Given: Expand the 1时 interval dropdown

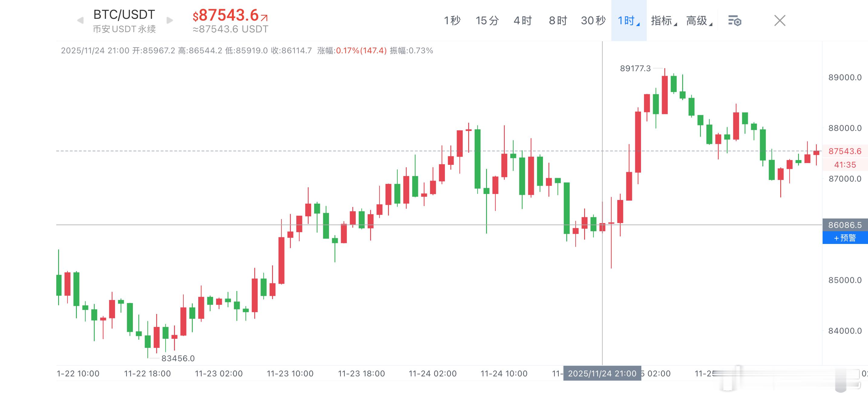Looking at the screenshot, I should coord(628,21).
